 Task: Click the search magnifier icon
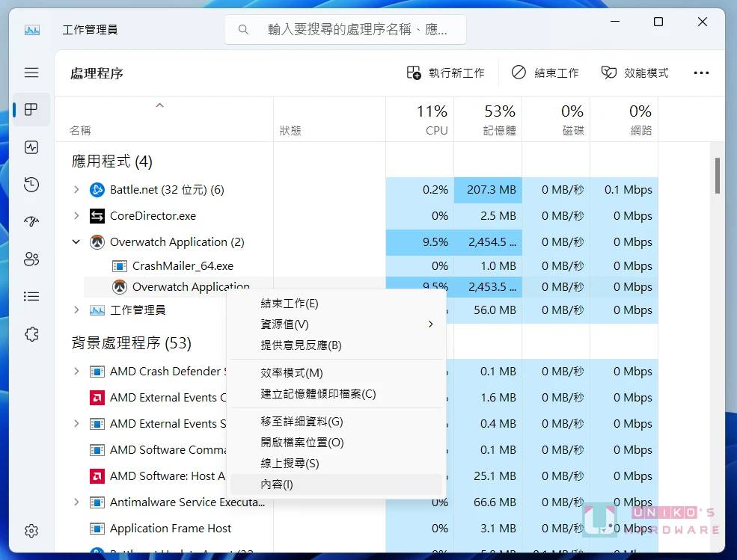coord(242,29)
